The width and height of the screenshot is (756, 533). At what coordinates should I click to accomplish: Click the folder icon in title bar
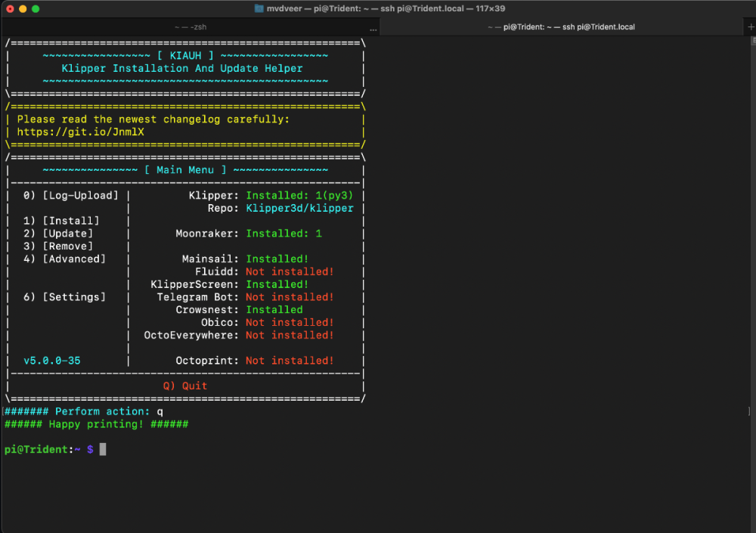(x=259, y=8)
